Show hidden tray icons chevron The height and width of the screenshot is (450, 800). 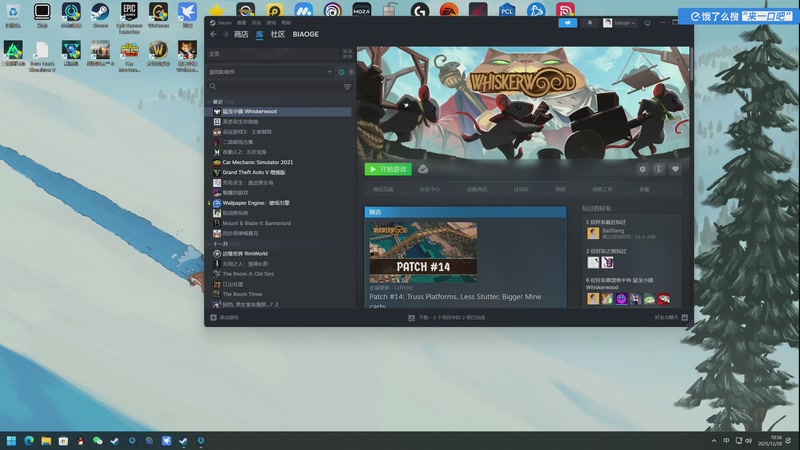click(x=714, y=441)
